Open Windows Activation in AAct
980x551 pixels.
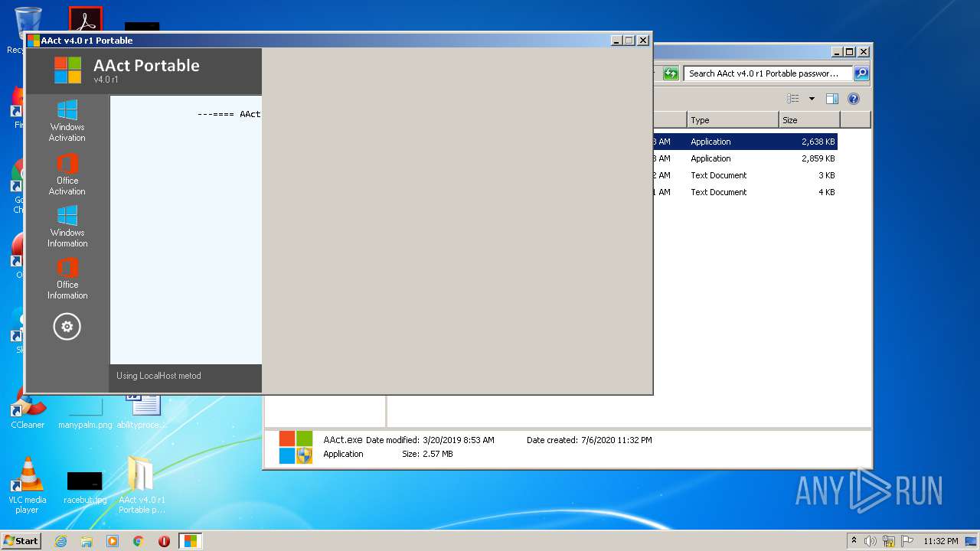67,121
